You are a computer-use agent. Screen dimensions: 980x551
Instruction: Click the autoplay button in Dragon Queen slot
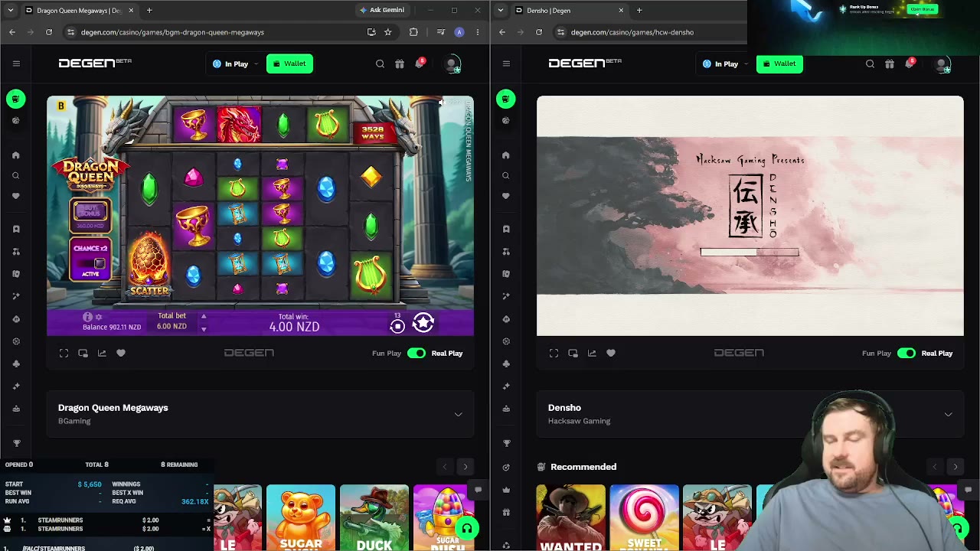click(x=397, y=326)
